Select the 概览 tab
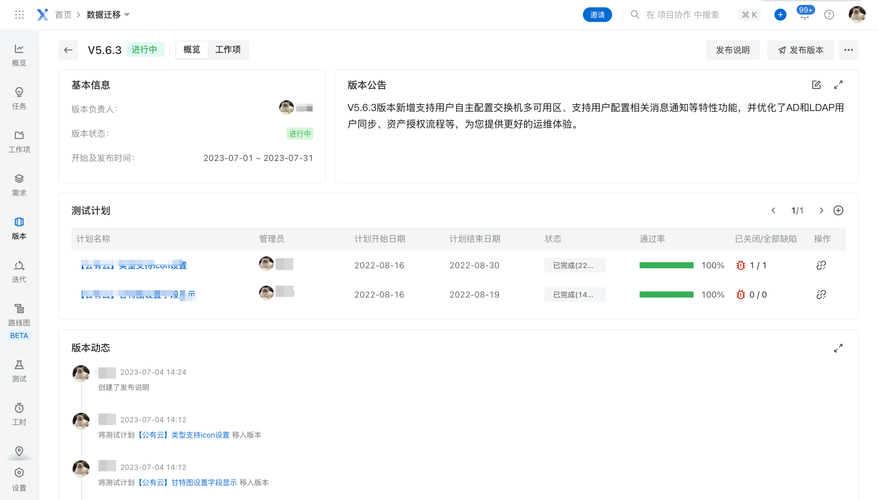The image size is (878, 500). [x=192, y=50]
